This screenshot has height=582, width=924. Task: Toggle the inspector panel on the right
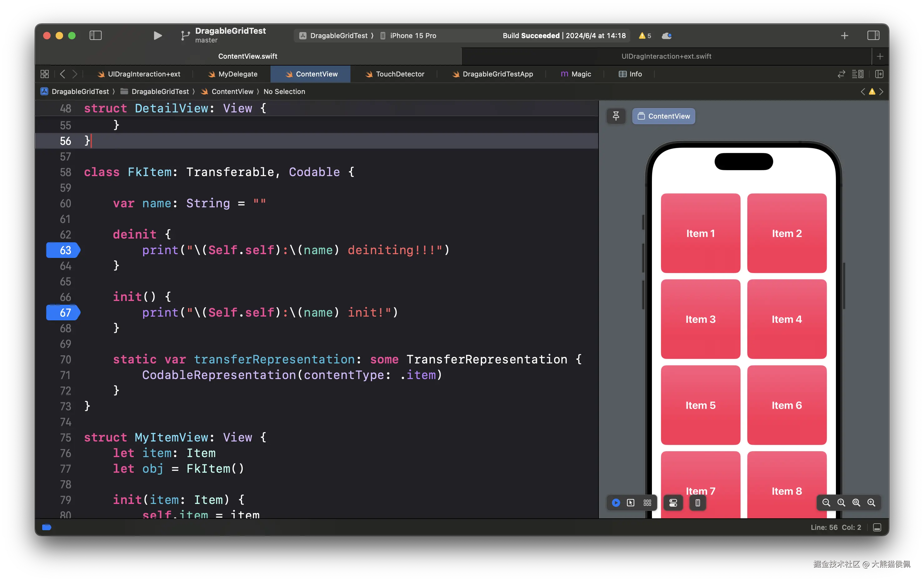coord(873,36)
